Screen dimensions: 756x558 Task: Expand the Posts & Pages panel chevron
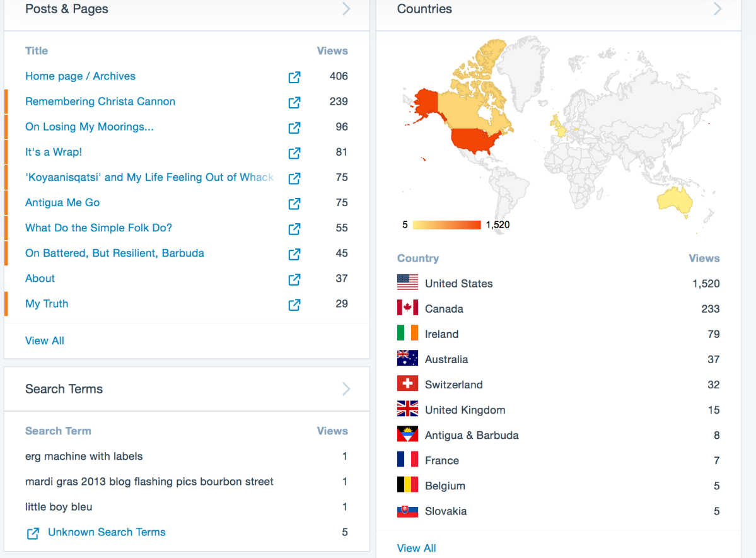tap(346, 9)
